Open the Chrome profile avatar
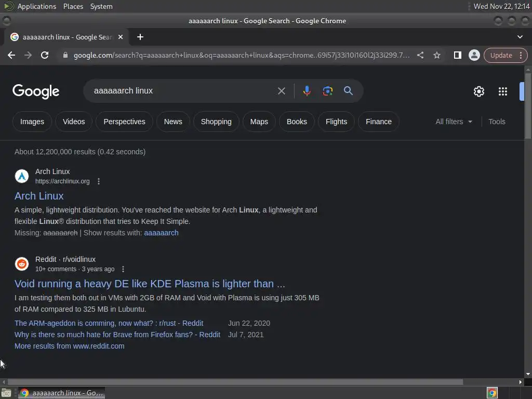Image resolution: width=532 pixels, height=399 pixels. click(474, 55)
